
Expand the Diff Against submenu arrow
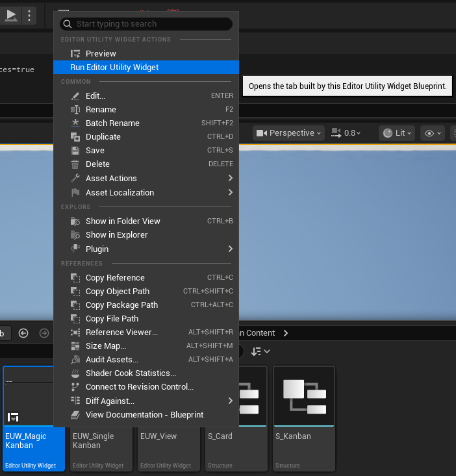point(231,401)
